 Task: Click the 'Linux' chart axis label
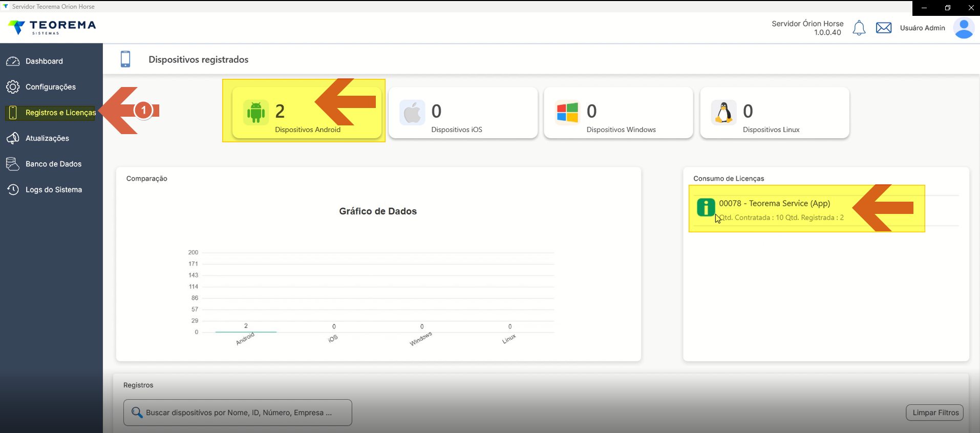click(509, 339)
